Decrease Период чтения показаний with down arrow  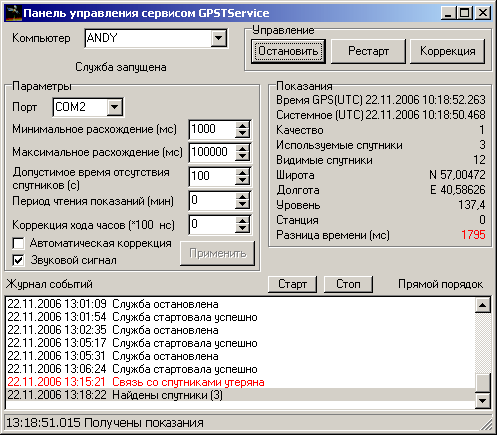coord(242,205)
